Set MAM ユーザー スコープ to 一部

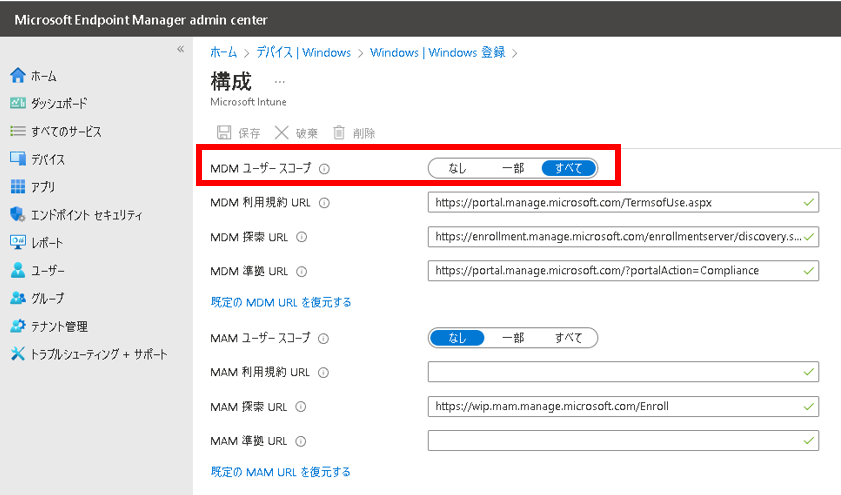click(x=513, y=338)
